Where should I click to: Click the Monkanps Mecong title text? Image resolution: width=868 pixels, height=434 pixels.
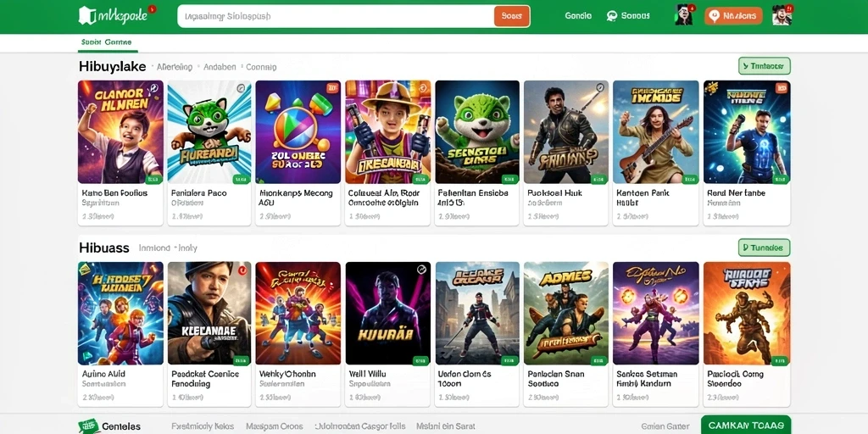click(x=296, y=198)
